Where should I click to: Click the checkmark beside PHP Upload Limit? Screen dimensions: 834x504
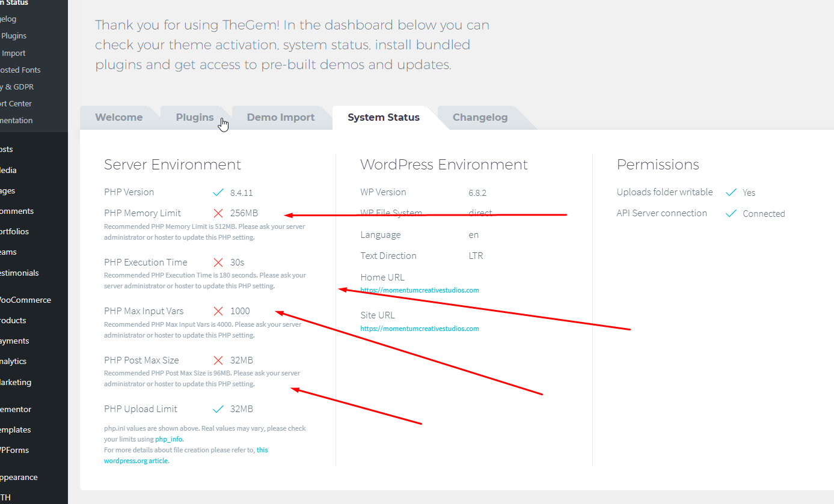[218, 409]
